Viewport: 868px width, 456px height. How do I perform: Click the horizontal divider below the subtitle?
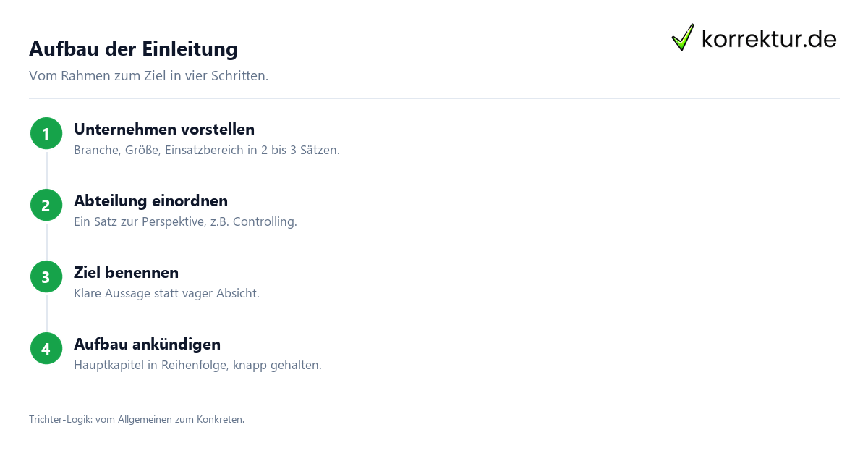tap(434, 98)
